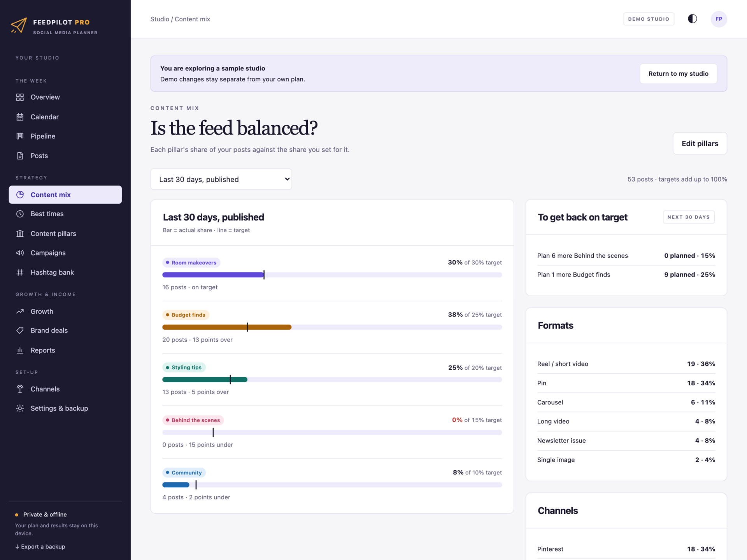
Task: Click the Demo Studio badge
Action: tap(649, 19)
